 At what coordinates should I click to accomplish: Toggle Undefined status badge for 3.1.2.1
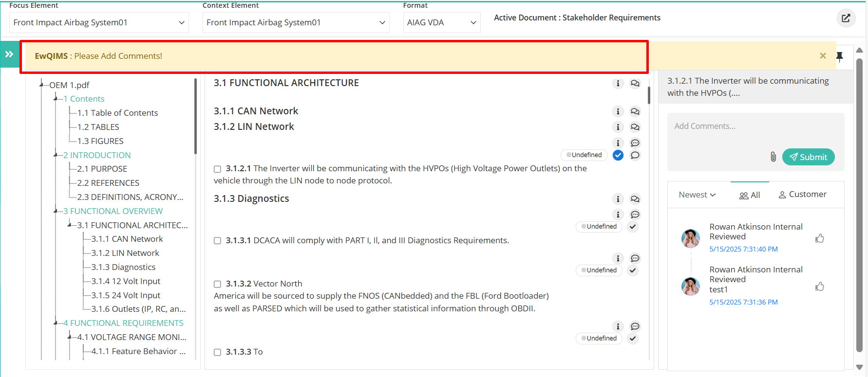tap(584, 155)
